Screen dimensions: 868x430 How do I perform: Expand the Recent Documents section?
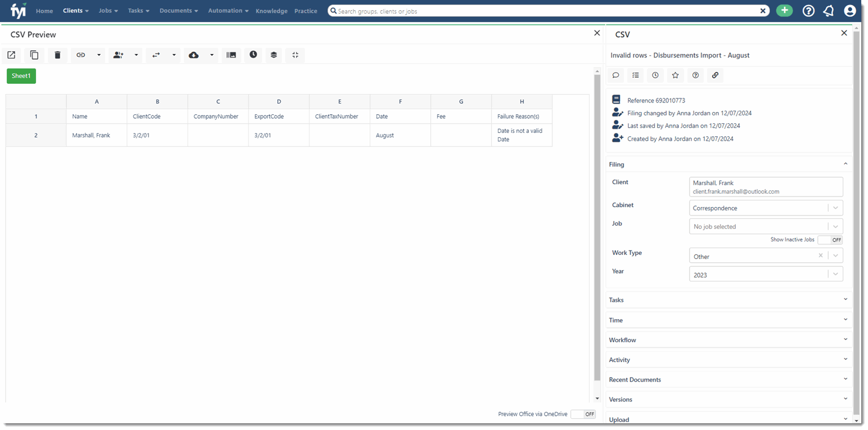click(x=729, y=379)
